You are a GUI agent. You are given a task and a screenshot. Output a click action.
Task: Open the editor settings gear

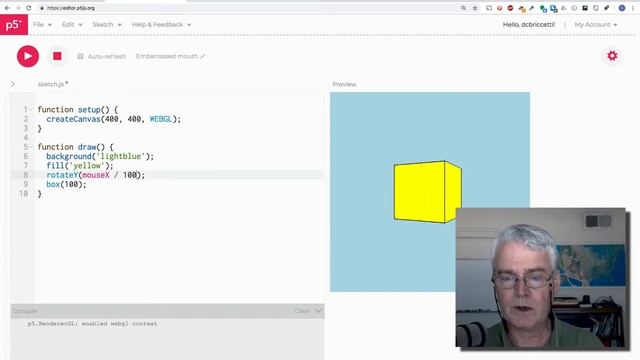click(612, 56)
